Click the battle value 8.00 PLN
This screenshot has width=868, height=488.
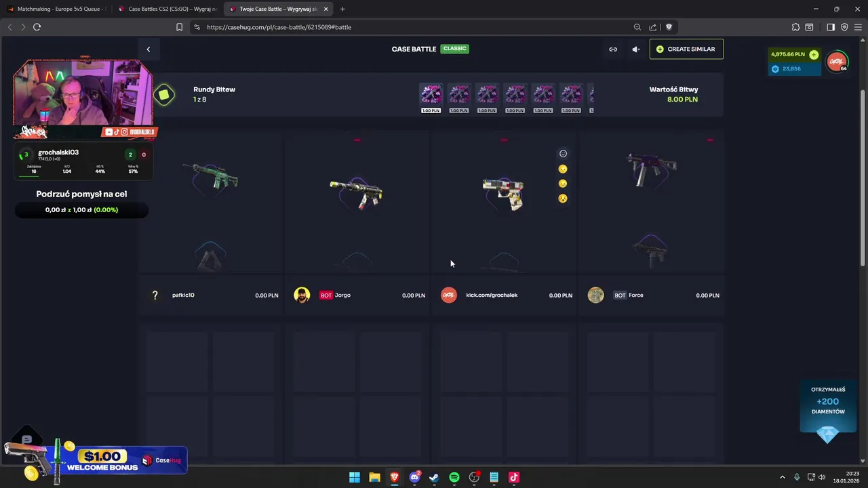pos(682,99)
